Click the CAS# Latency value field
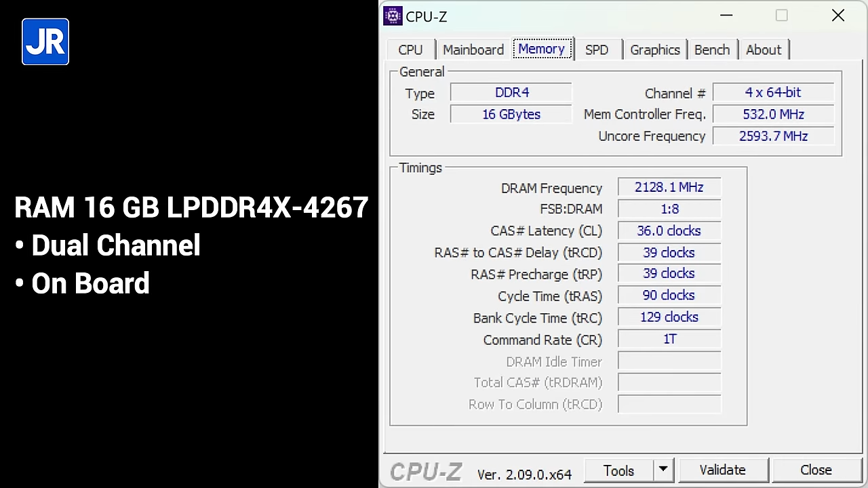The height and width of the screenshot is (488, 868). pyautogui.click(x=669, y=231)
